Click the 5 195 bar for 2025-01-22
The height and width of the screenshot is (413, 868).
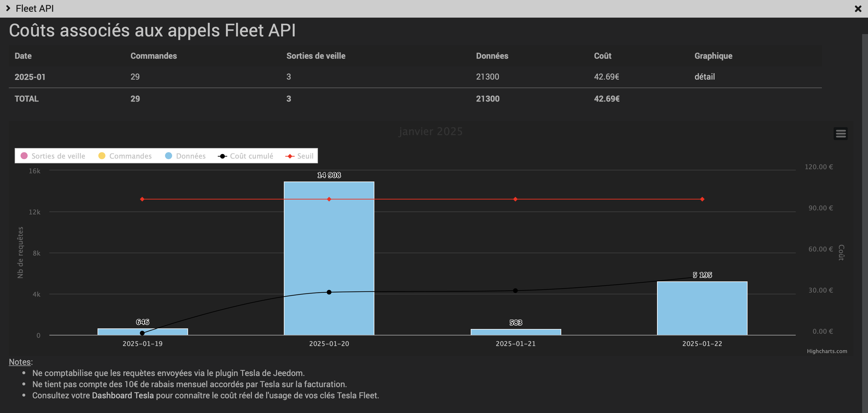coord(702,308)
